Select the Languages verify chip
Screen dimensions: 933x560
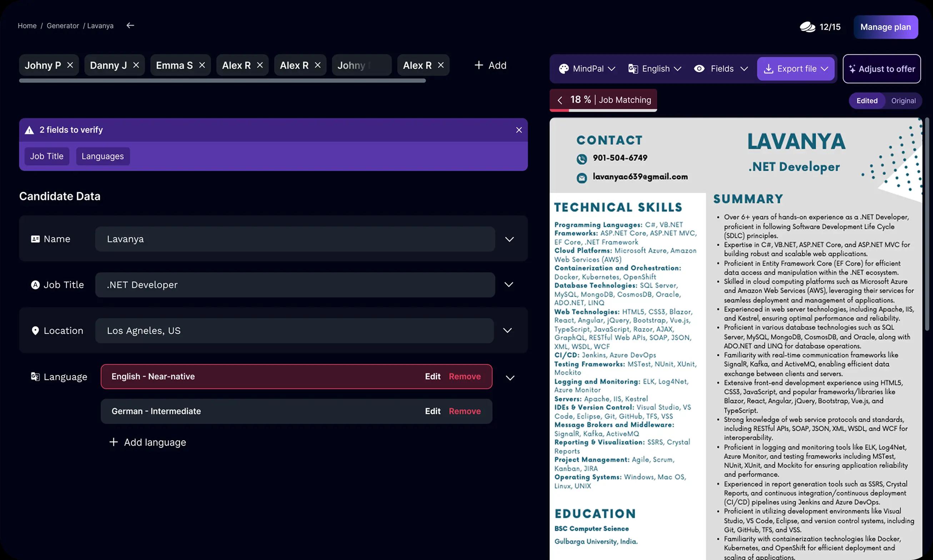[x=103, y=156]
